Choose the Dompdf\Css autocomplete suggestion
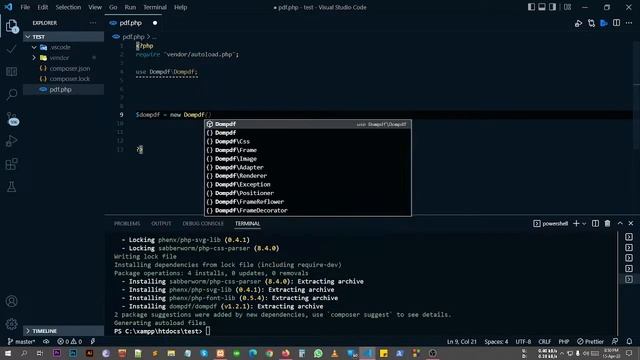The width and height of the screenshot is (640, 360). 308,141
